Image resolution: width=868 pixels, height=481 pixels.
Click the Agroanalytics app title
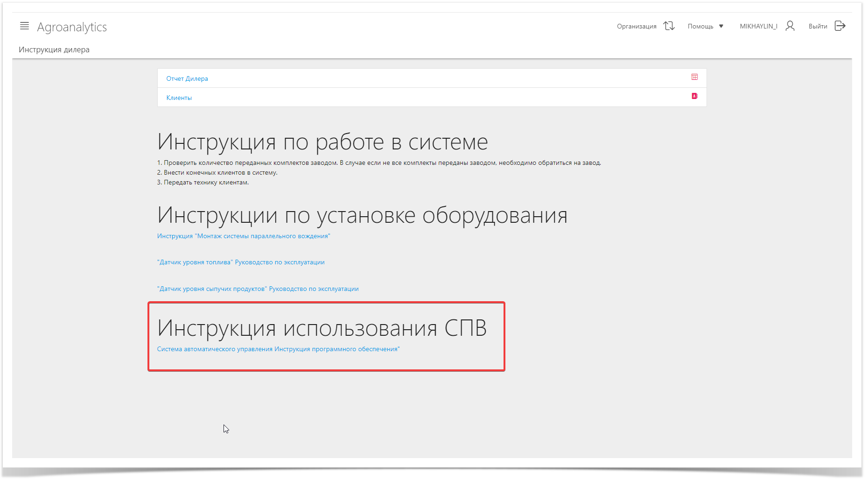point(72,27)
